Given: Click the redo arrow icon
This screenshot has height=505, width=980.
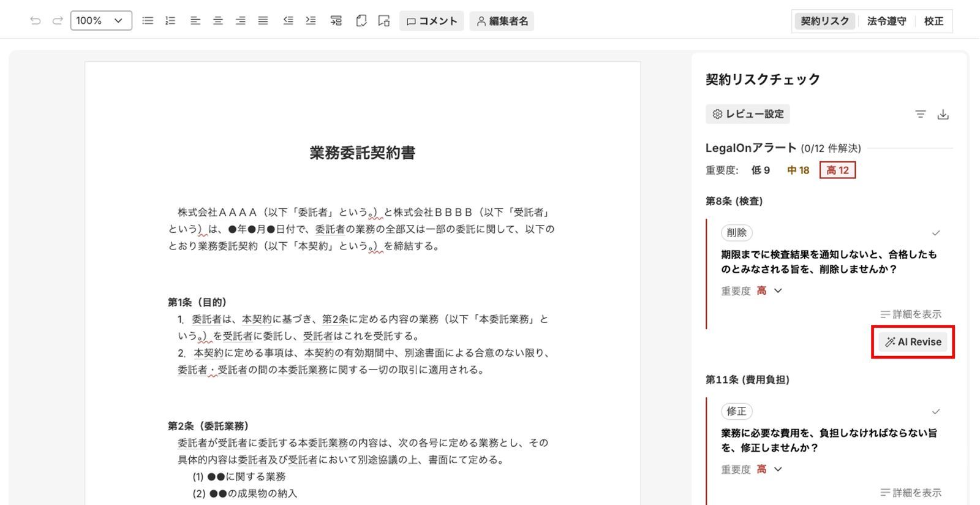Looking at the screenshot, I should [x=58, y=21].
